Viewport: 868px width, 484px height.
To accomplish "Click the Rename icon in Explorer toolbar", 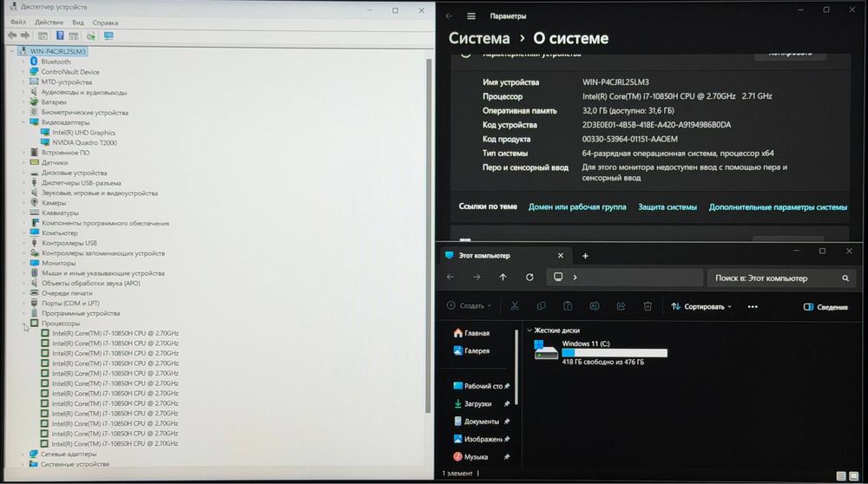I will coord(594,306).
